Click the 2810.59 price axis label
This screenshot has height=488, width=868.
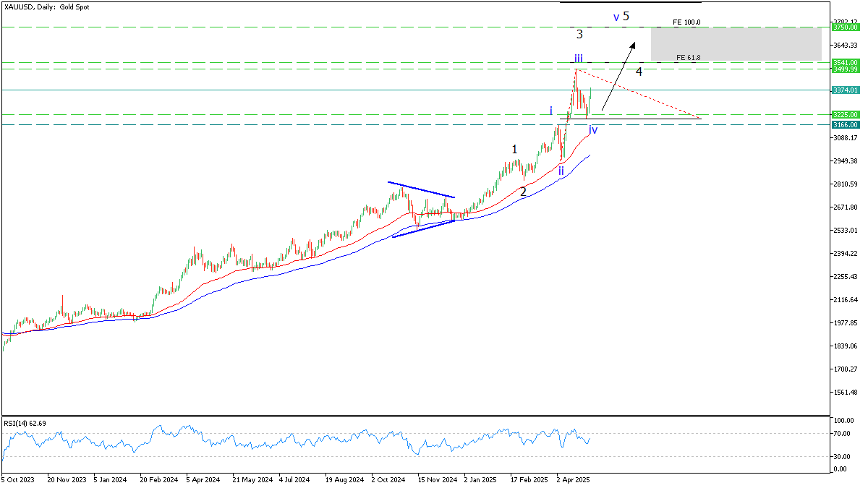845,184
